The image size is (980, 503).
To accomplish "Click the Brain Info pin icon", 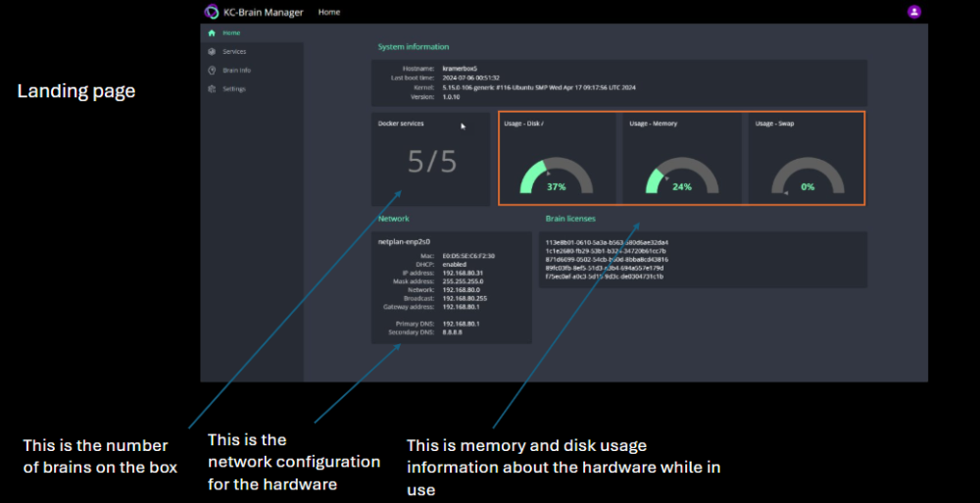I will pos(212,71).
